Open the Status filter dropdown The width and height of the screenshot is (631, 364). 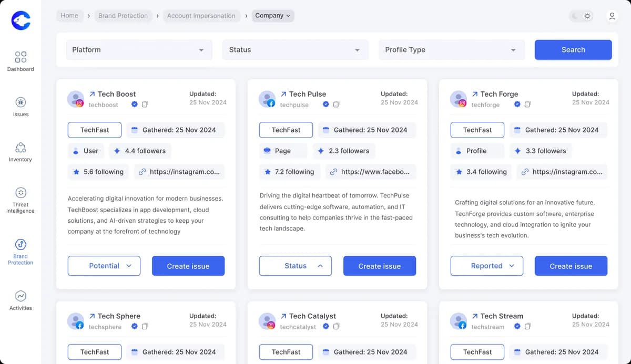tap(294, 50)
